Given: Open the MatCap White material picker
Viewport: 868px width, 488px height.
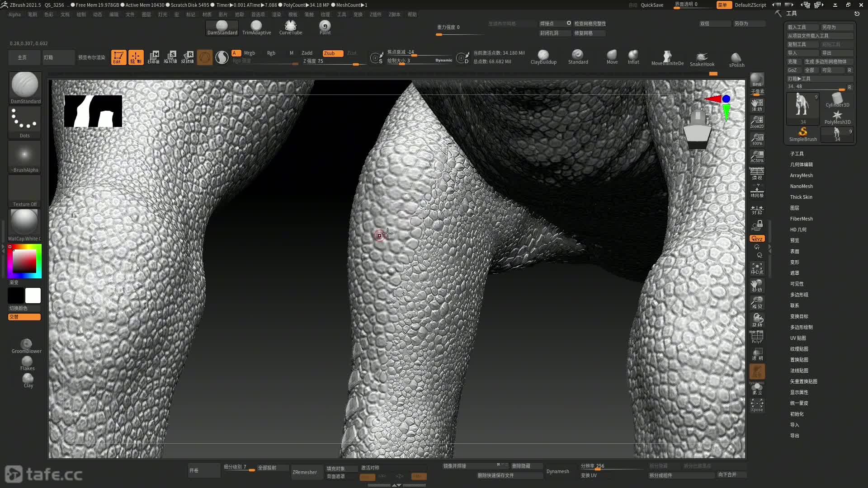Looking at the screenshot, I should tap(24, 225).
